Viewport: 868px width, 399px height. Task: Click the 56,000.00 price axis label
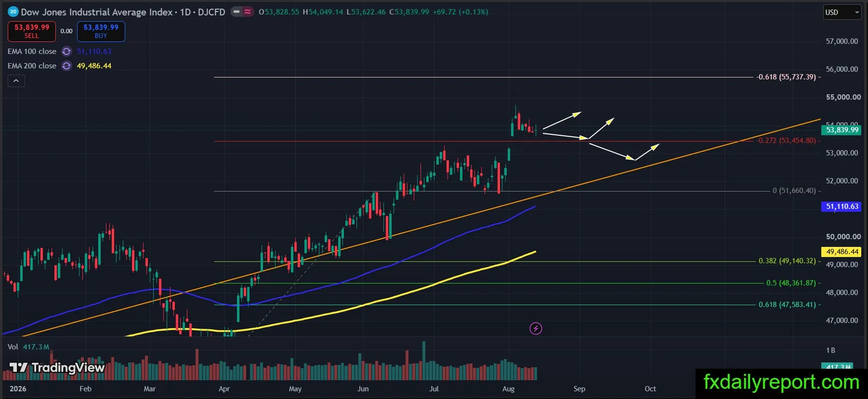tap(842, 69)
